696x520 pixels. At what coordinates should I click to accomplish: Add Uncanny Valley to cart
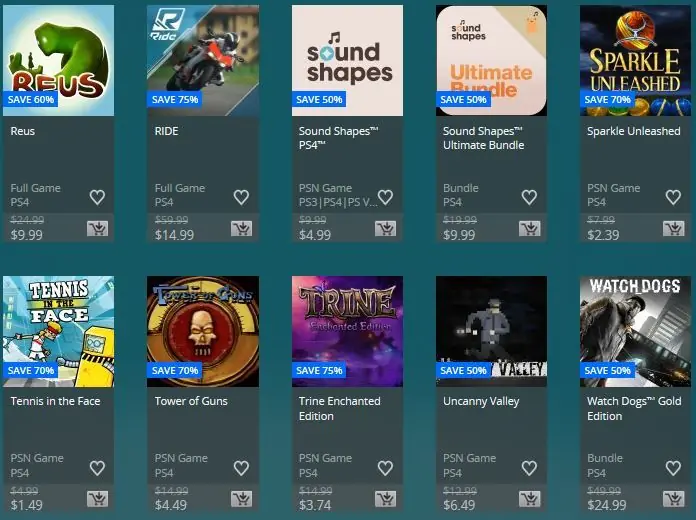[x=530, y=499]
